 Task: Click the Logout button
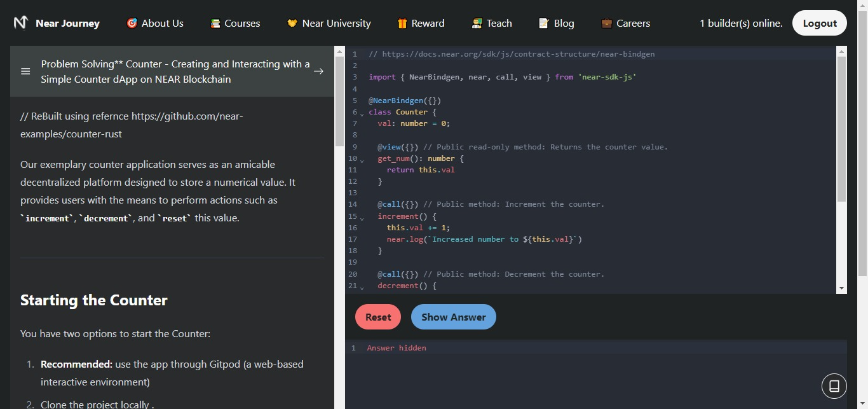pos(820,23)
